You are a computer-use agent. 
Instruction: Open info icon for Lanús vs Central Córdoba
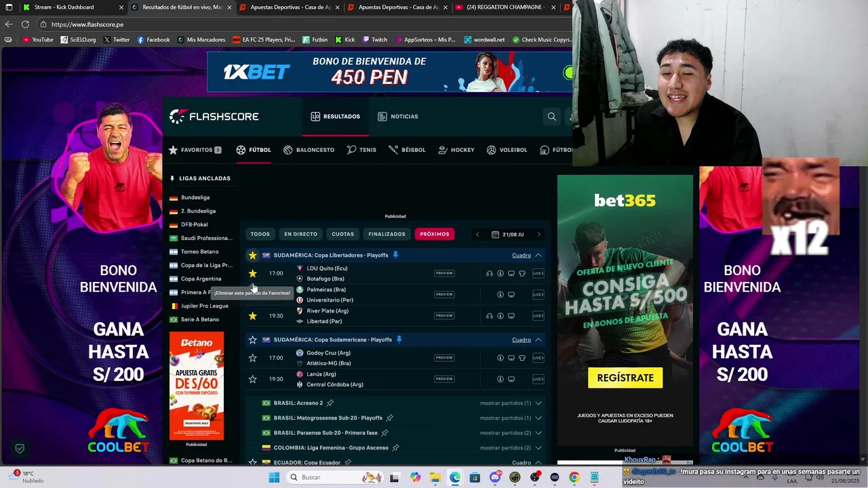[x=500, y=379]
